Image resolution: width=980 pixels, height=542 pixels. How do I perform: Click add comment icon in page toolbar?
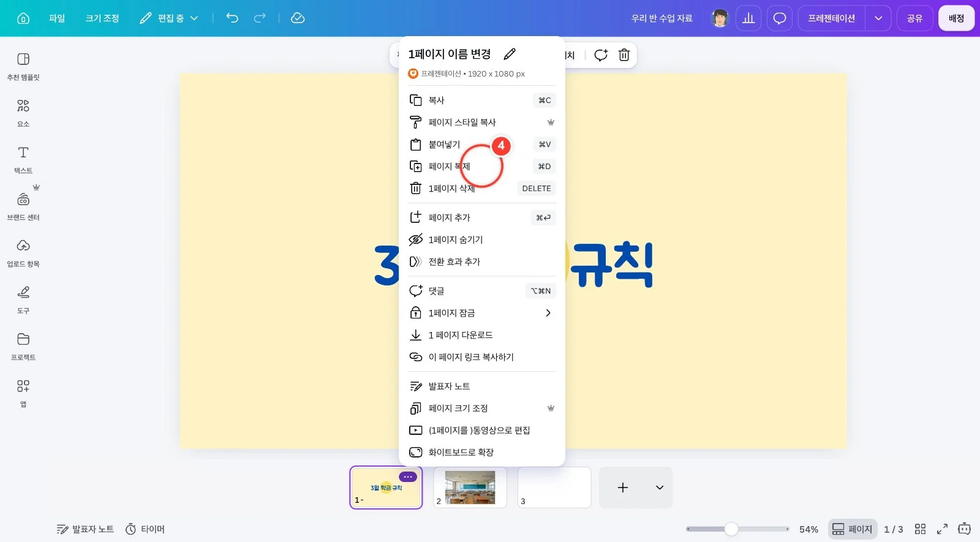601,55
